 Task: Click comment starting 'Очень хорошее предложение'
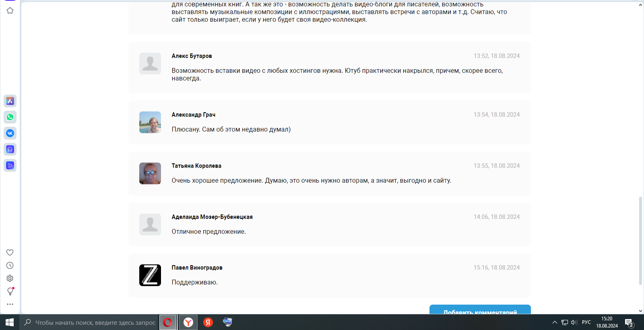[311, 181]
